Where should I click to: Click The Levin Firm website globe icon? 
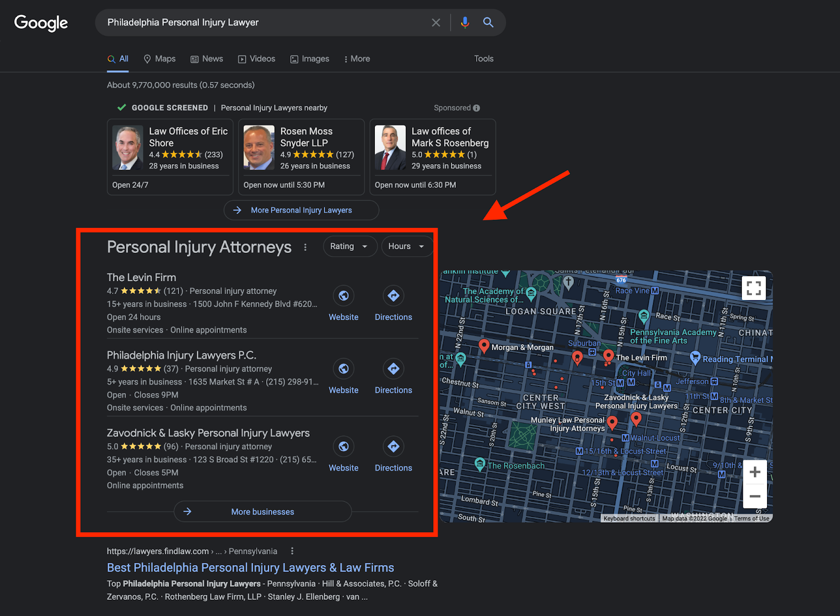coord(343,296)
